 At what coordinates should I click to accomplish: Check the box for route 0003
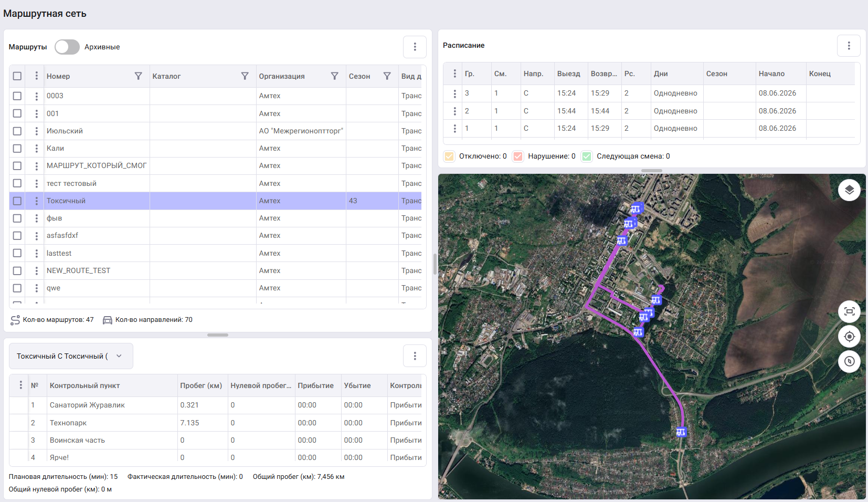[17, 96]
